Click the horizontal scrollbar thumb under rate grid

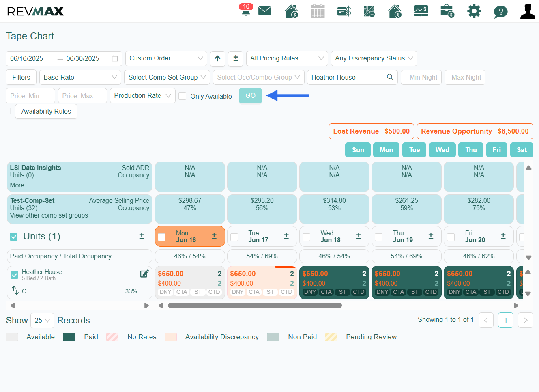(255, 306)
